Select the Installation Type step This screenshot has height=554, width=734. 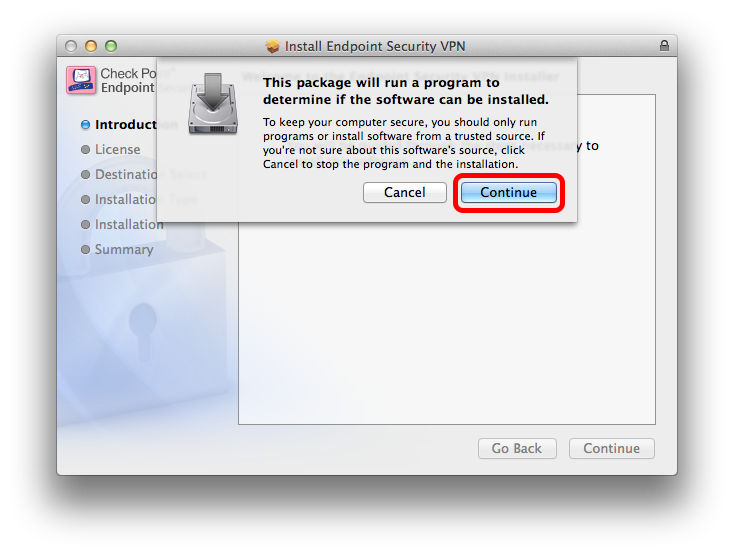pos(146,199)
